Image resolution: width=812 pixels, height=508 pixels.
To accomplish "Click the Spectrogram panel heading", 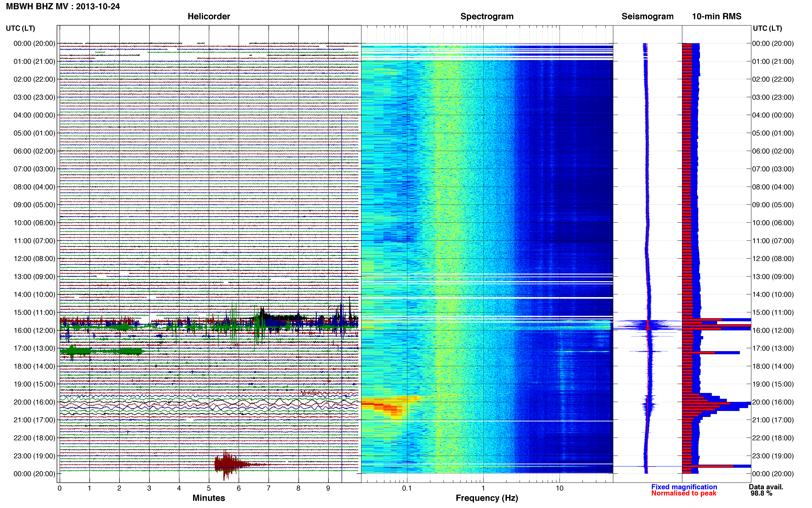I will 487,16.
